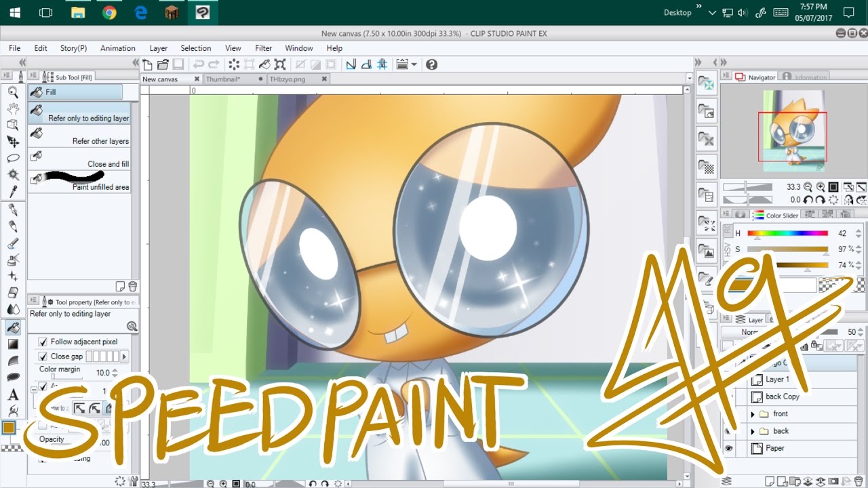
Task: Select the Airbrush tool
Action: coord(13,260)
